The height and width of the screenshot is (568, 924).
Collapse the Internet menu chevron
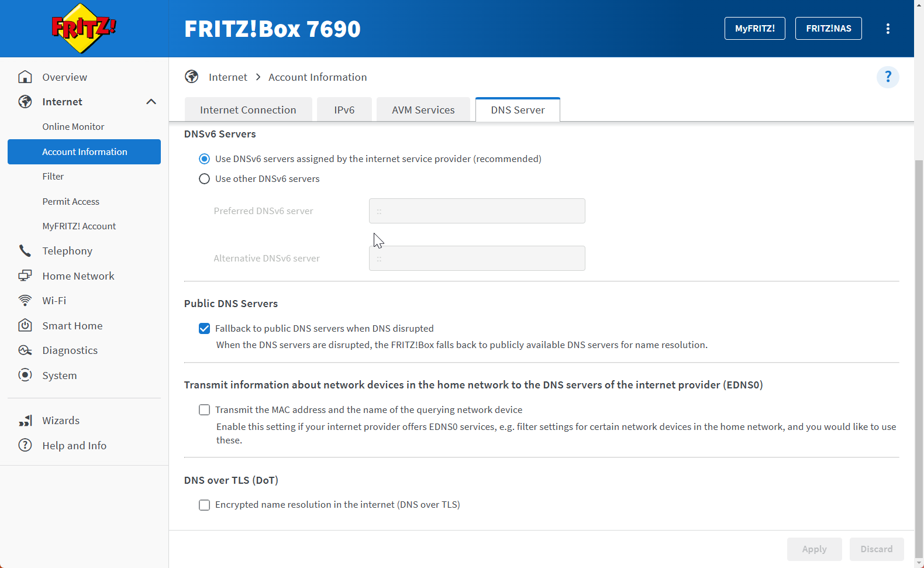click(151, 102)
